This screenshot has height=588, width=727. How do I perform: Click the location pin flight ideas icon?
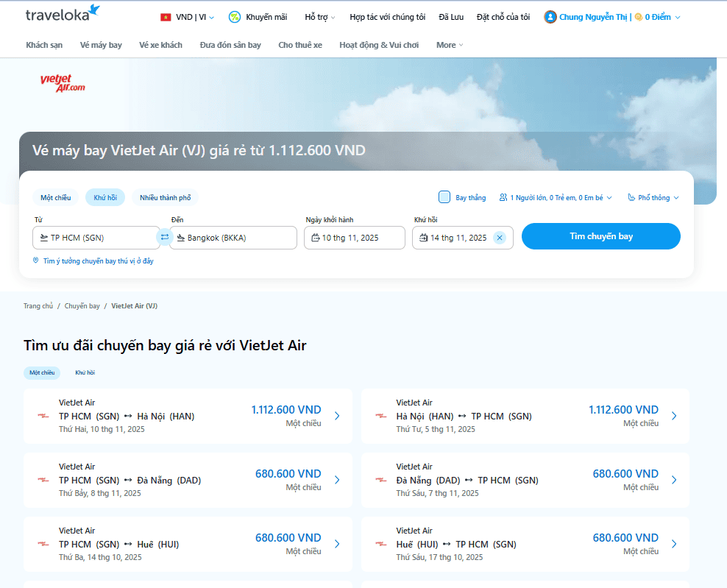(35, 261)
